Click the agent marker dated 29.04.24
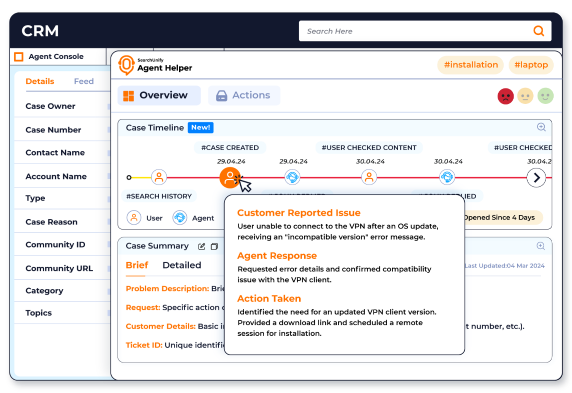The image size is (572, 393). pyautogui.click(x=293, y=177)
